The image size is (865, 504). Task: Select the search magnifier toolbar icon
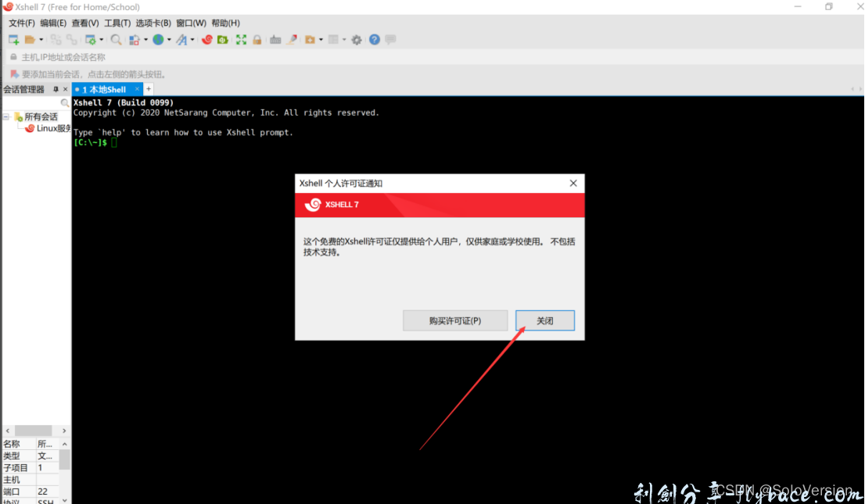117,39
